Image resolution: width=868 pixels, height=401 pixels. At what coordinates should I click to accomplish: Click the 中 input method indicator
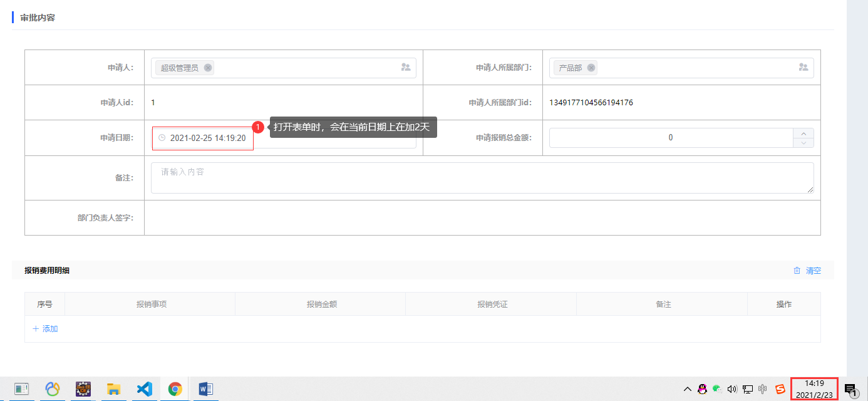762,389
